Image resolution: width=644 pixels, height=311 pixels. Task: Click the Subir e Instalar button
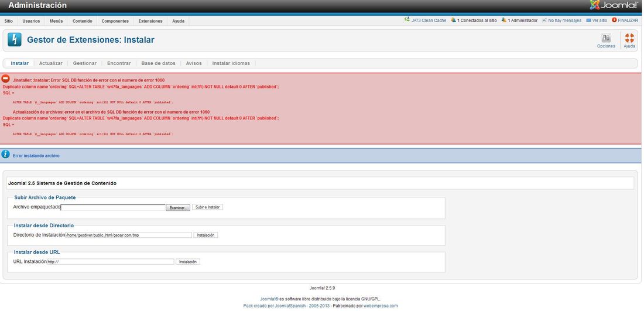click(x=208, y=207)
